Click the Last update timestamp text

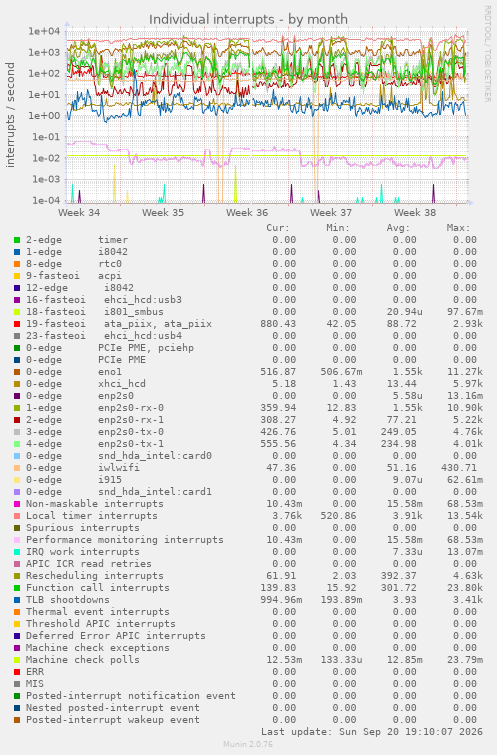click(x=372, y=732)
